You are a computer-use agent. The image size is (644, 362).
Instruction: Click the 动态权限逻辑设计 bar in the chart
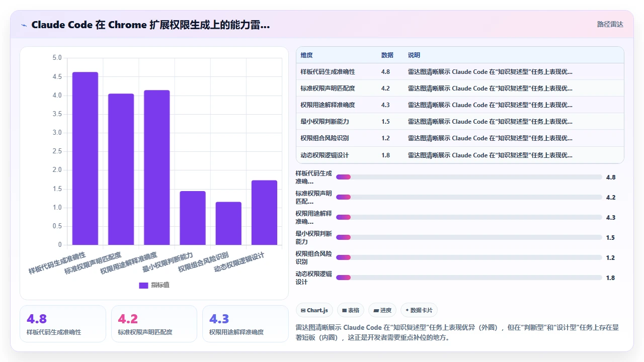[x=264, y=213]
